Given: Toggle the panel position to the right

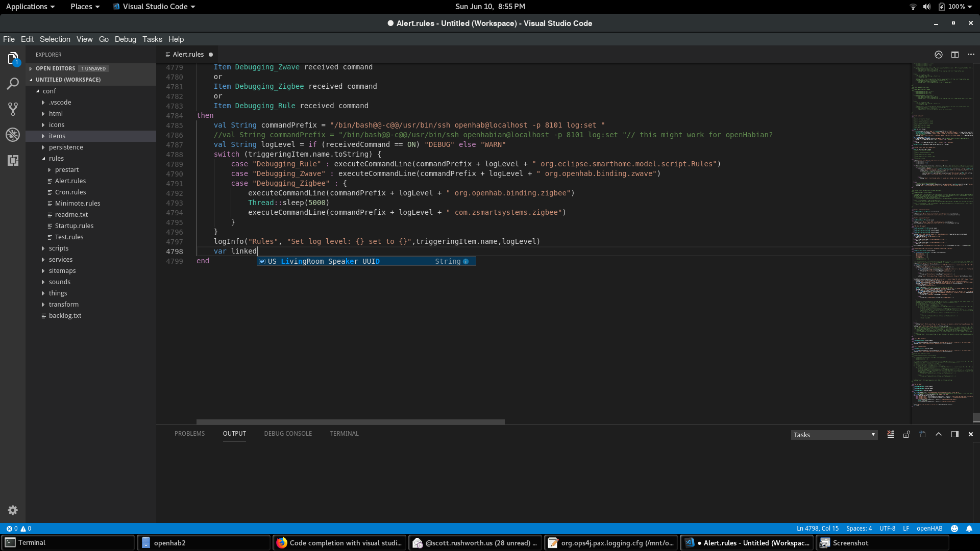Looking at the screenshot, I should (954, 434).
